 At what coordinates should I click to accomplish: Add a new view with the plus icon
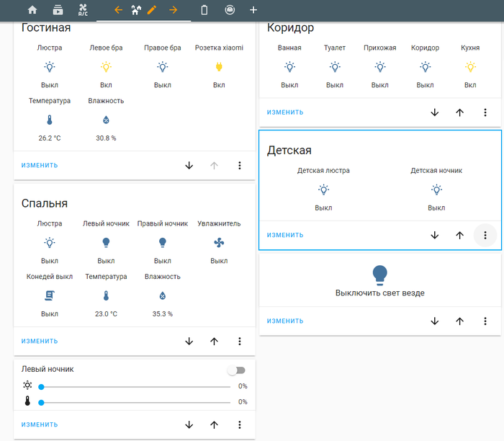click(x=253, y=10)
